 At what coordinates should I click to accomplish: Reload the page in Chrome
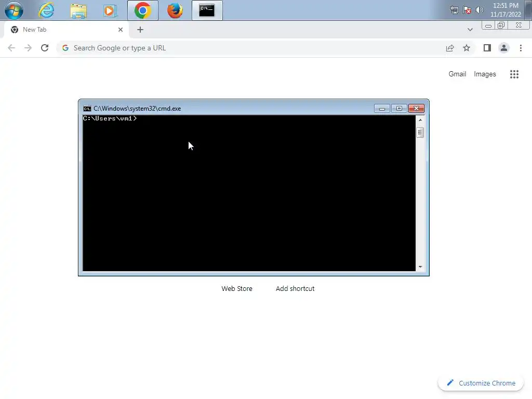[45, 48]
